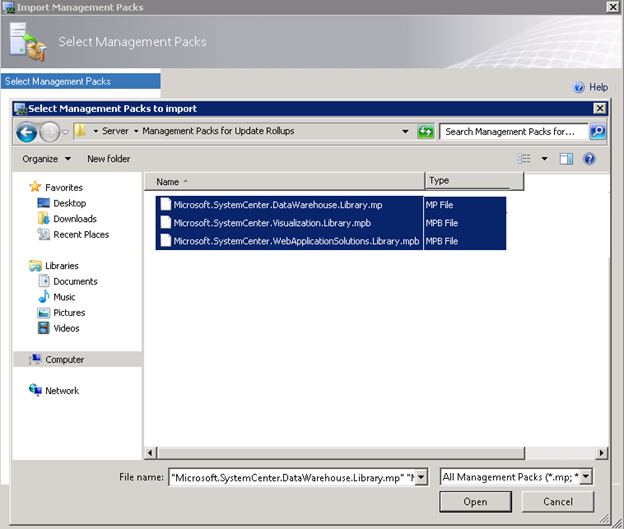The image size is (624, 529).
Task: Go back with the blue Back arrow
Action: pos(26,132)
